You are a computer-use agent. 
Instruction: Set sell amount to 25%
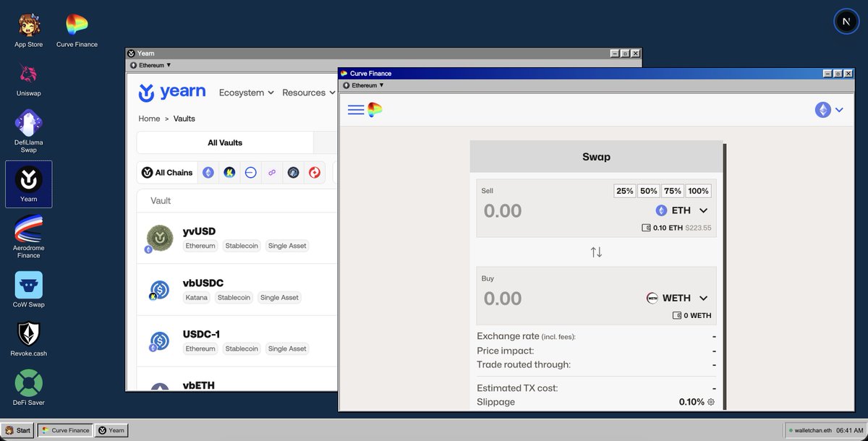click(x=625, y=191)
